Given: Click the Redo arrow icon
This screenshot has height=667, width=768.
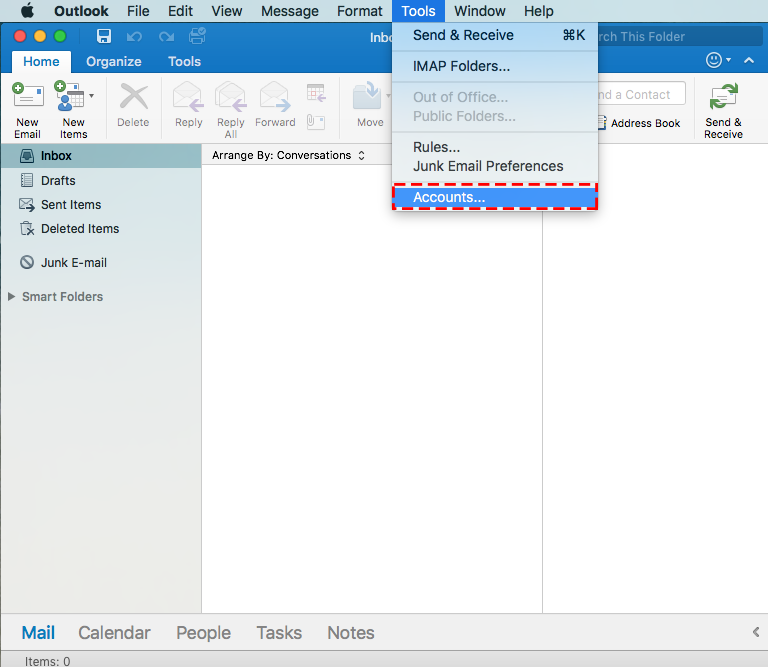Looking at the screenshot, I should pyautogui.click(x=167, y=37).
